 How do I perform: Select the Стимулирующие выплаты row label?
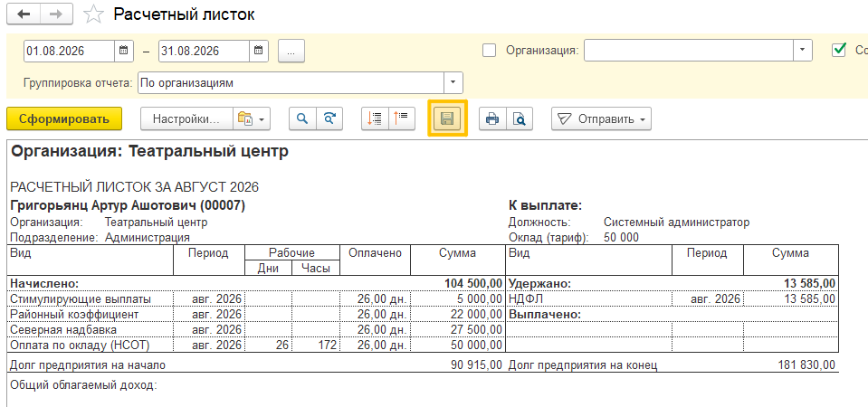(x=81, y=299)
